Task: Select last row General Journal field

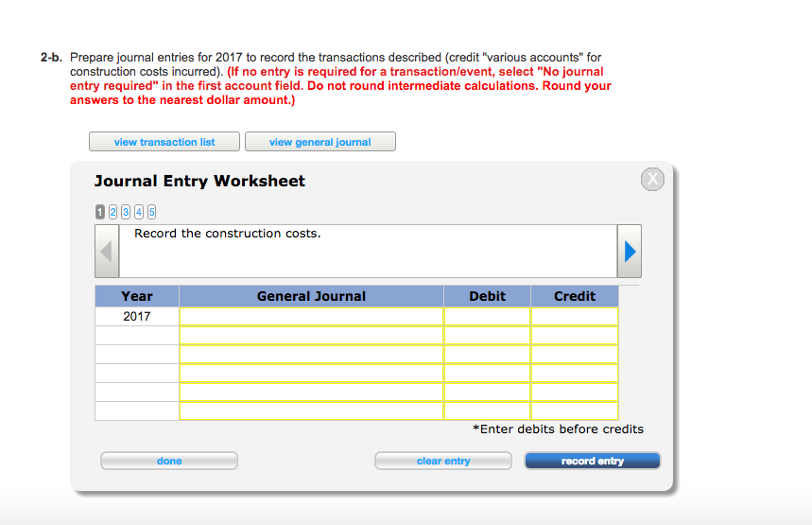Action: pyautogui.click(x=311, y=411)
